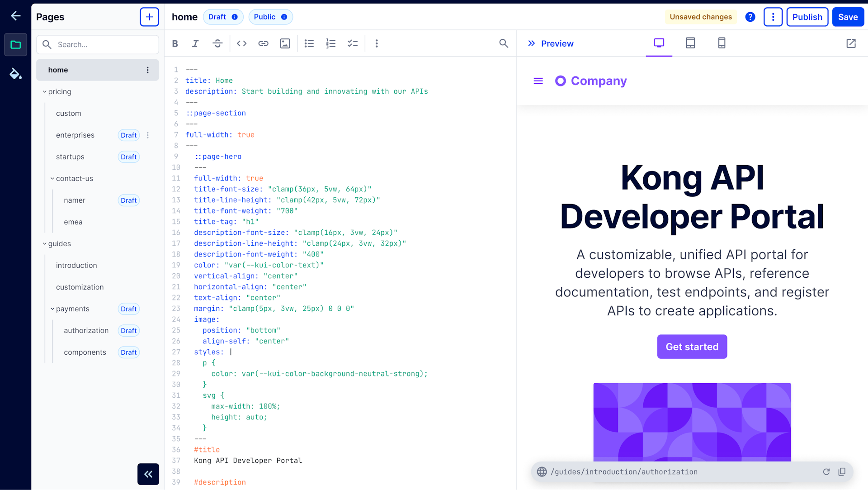Open the home page options menu

(x=148, y=70)
